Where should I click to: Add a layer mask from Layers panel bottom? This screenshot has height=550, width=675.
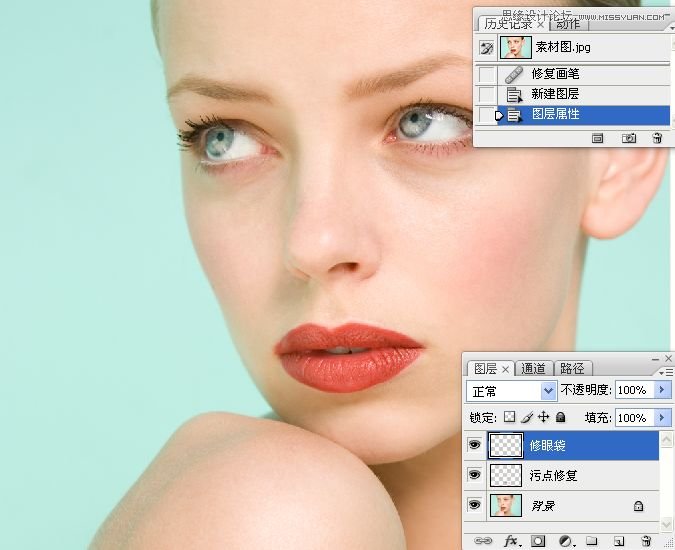click(x=538, y=541)
